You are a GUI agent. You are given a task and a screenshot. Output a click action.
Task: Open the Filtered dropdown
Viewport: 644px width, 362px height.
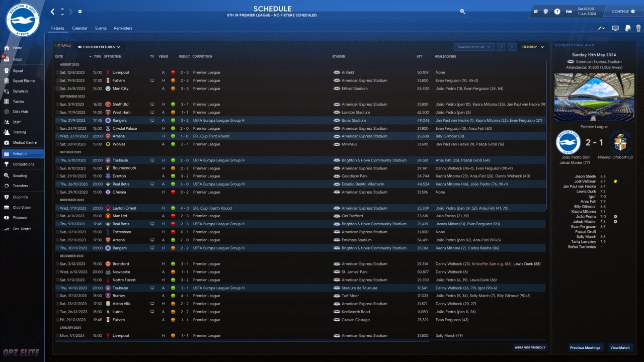click(x=533, y=47)
